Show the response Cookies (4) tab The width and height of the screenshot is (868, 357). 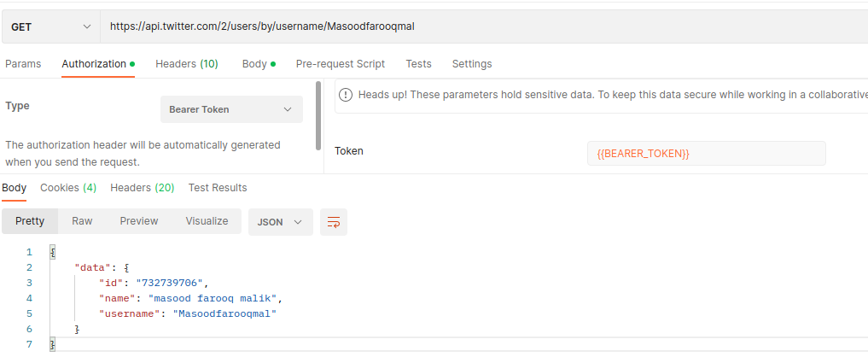pyautogui.click(x=68, y=188)
